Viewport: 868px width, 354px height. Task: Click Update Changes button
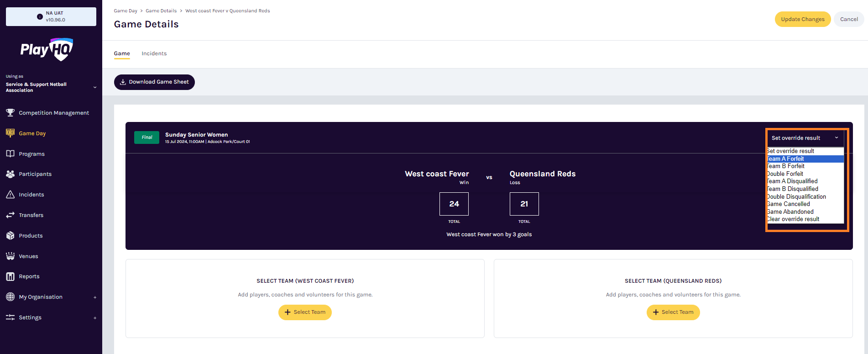[803, 19]
